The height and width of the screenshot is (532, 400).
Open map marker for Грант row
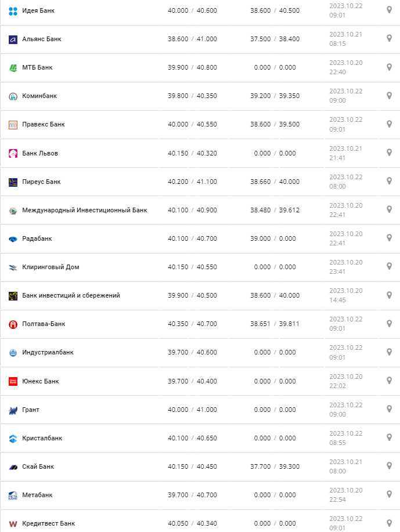[390, 409]
